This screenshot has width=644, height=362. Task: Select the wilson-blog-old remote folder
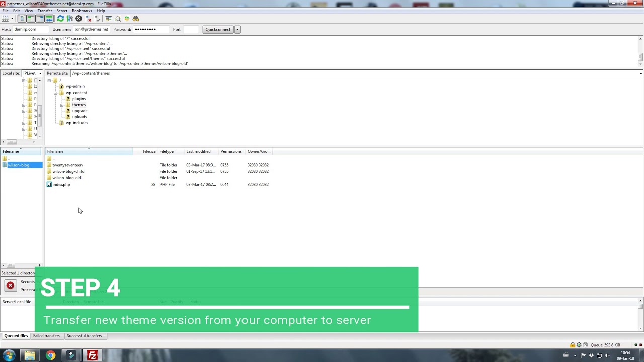pyautogui.click(x=66, y=178)
